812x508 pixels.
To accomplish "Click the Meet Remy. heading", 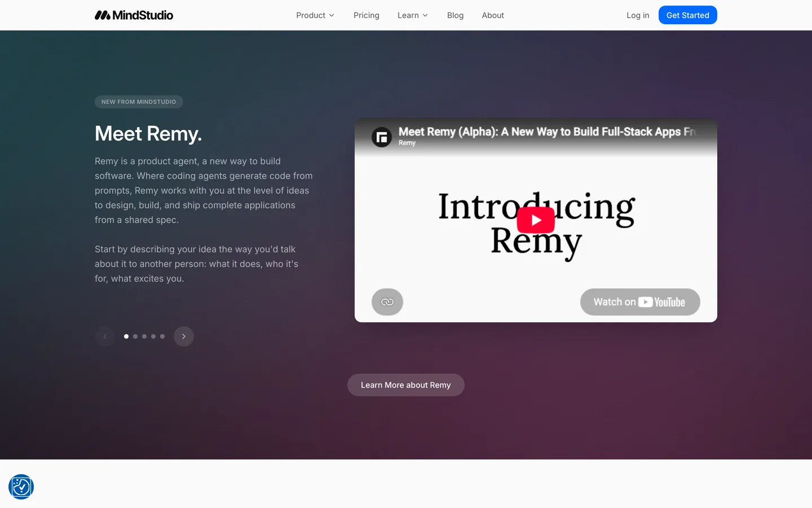I will pos(148,134).
